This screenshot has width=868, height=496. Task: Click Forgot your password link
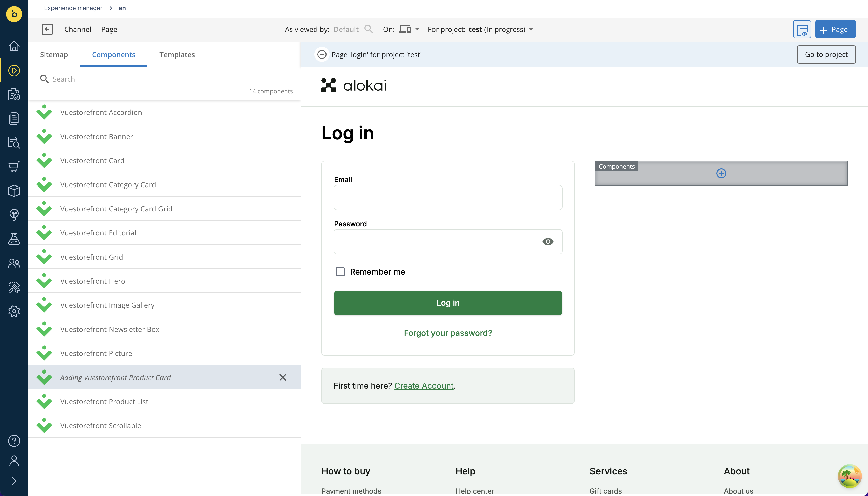(448, 333)
